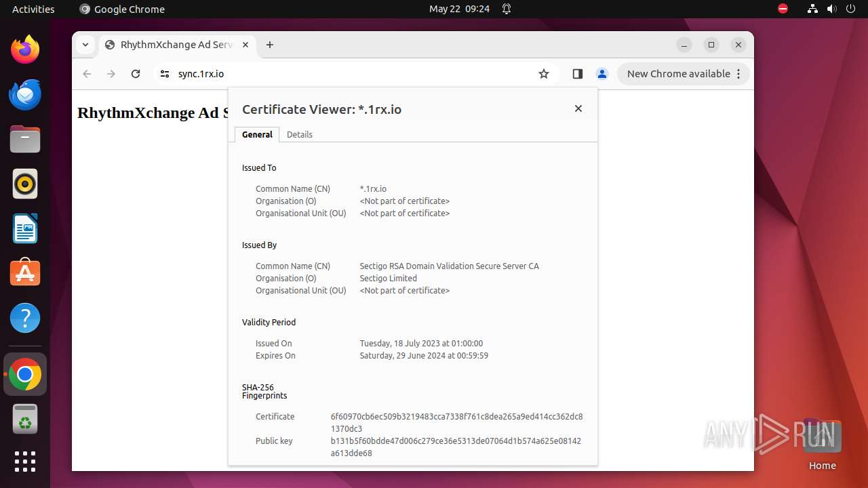
Task: Open the Google Chrome app menu
Action: (x=122, y=9)
